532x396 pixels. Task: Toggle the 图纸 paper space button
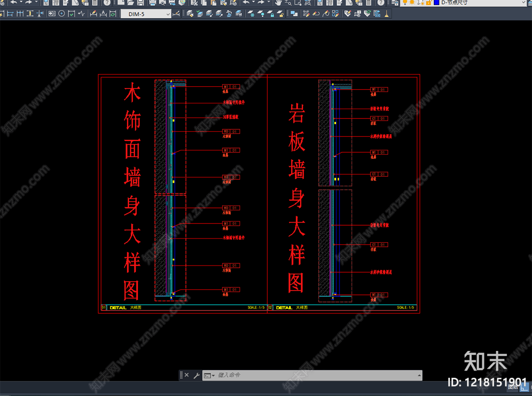[513, 387]
